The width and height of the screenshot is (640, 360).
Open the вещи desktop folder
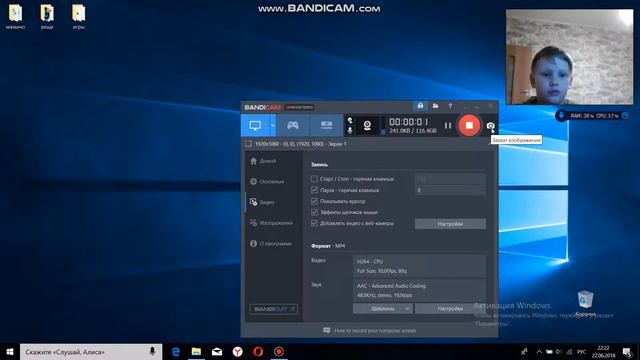pyautogui.click(x=47, y=17)
